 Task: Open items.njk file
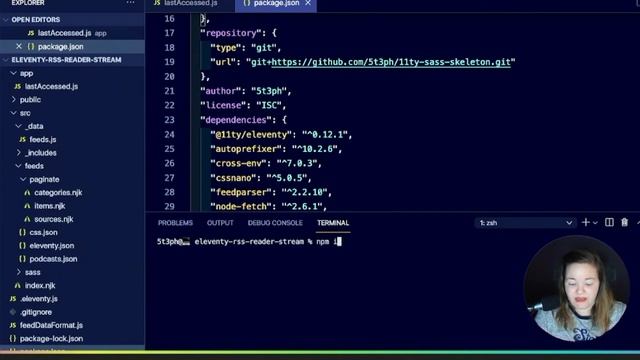[50, 206]
